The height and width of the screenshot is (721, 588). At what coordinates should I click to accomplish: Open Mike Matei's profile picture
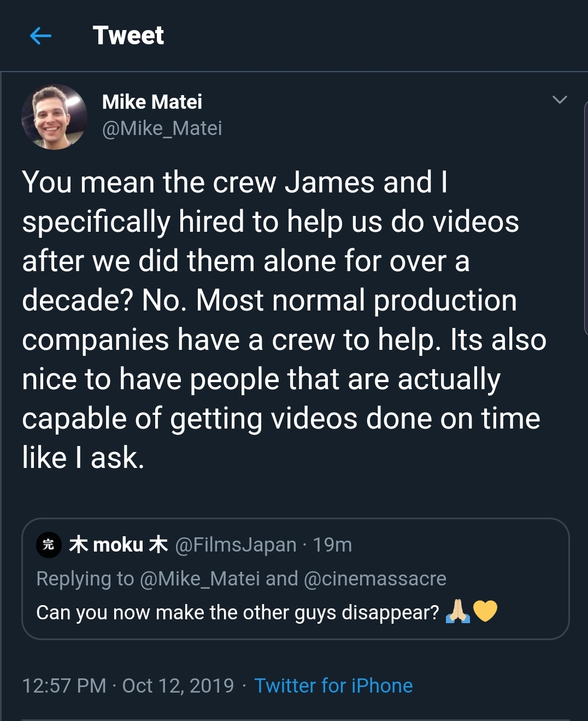pyautogui.click(x=54, y=116)
